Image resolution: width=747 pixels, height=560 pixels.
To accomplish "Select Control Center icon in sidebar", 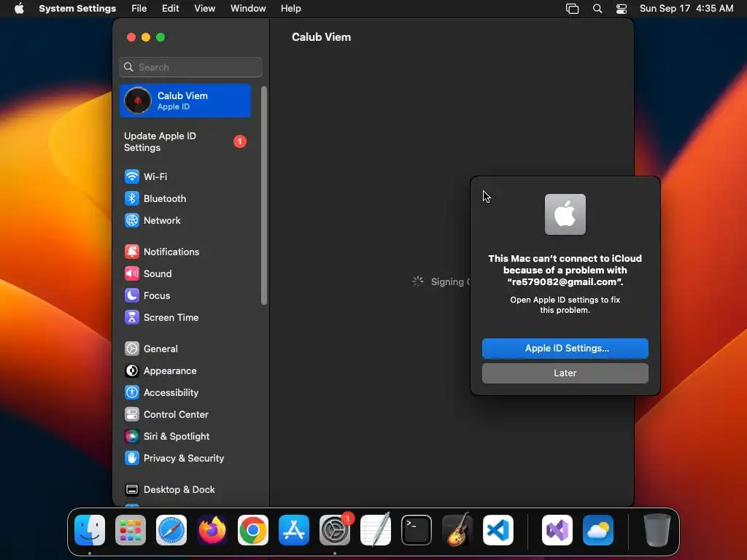I will [x=132, y=415].
